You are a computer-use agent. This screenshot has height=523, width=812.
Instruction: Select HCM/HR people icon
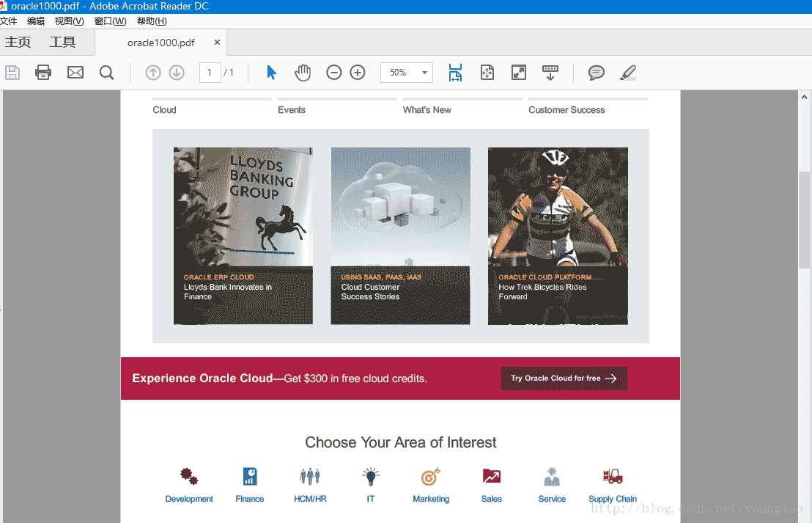click(310, 476)
